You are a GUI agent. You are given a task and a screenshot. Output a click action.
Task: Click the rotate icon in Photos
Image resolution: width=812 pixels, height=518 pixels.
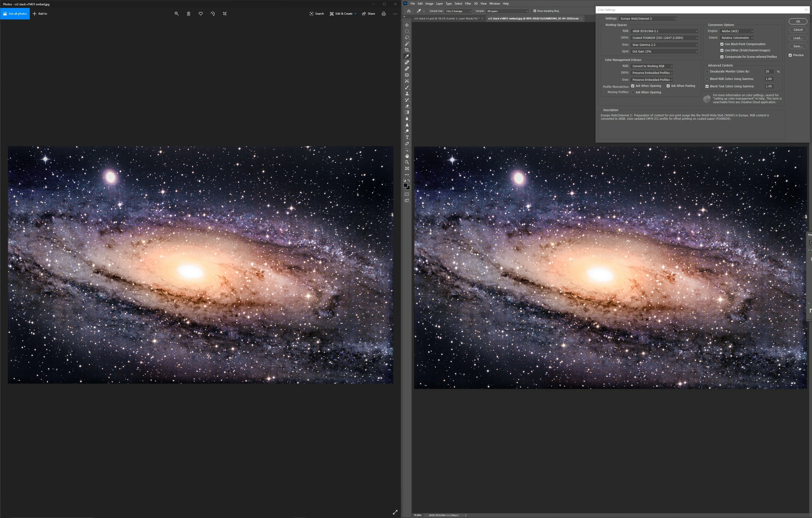point(213,14)
